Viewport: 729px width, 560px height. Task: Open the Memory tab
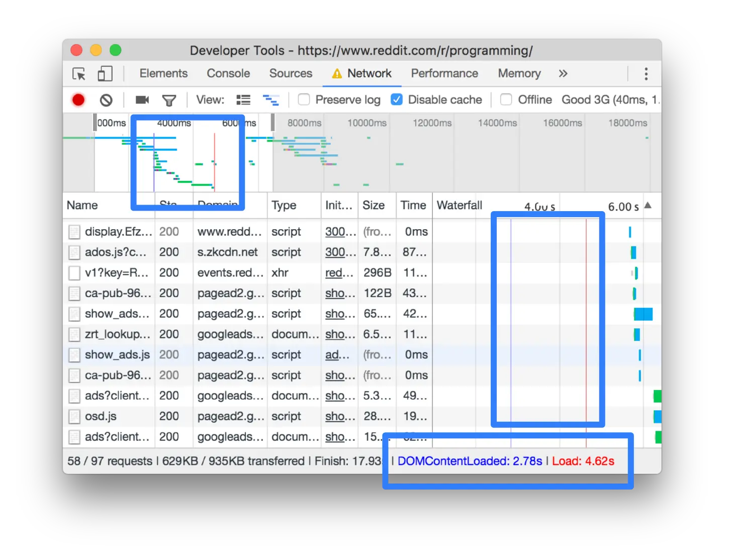(519, 73)
